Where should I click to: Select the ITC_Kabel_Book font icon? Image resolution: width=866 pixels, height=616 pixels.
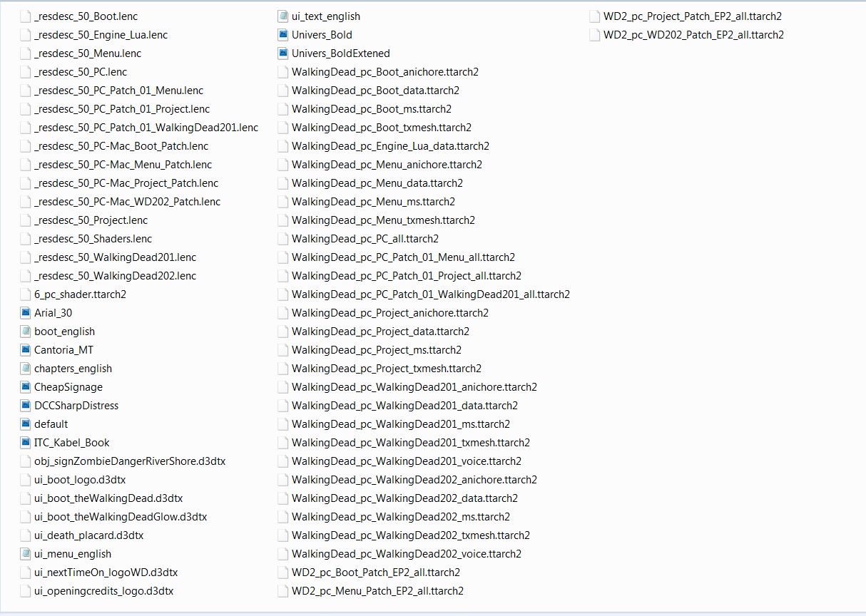tap(26, 443)
